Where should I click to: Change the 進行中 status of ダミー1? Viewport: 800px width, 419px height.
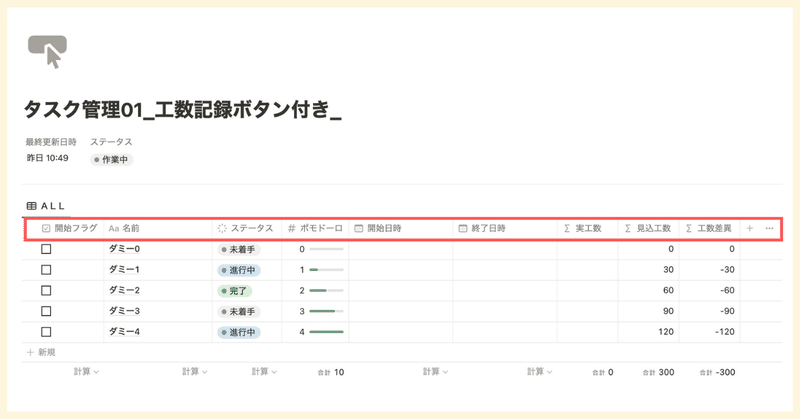[x=239, y=270]
